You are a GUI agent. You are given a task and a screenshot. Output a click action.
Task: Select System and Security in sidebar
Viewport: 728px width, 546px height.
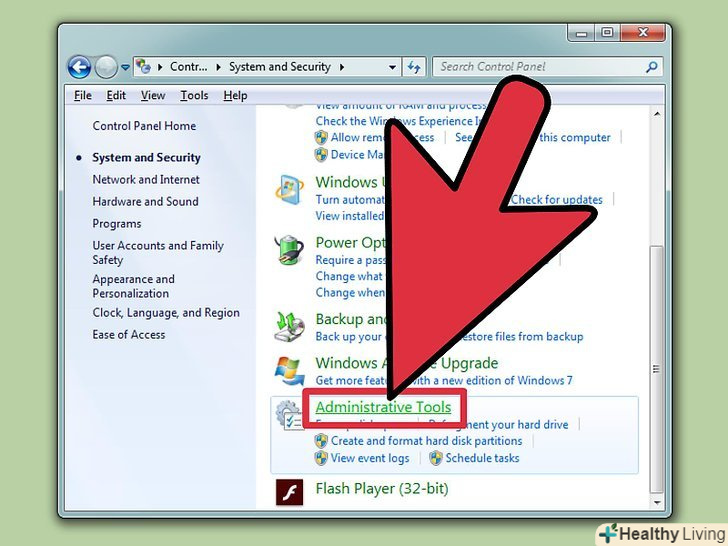click(146, 158)
